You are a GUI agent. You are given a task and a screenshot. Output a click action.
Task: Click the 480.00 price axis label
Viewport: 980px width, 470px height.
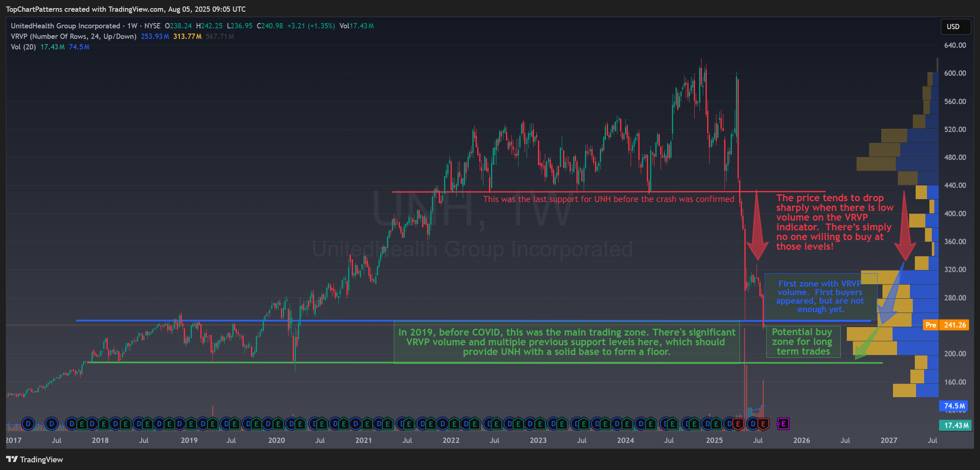[955, 157]
